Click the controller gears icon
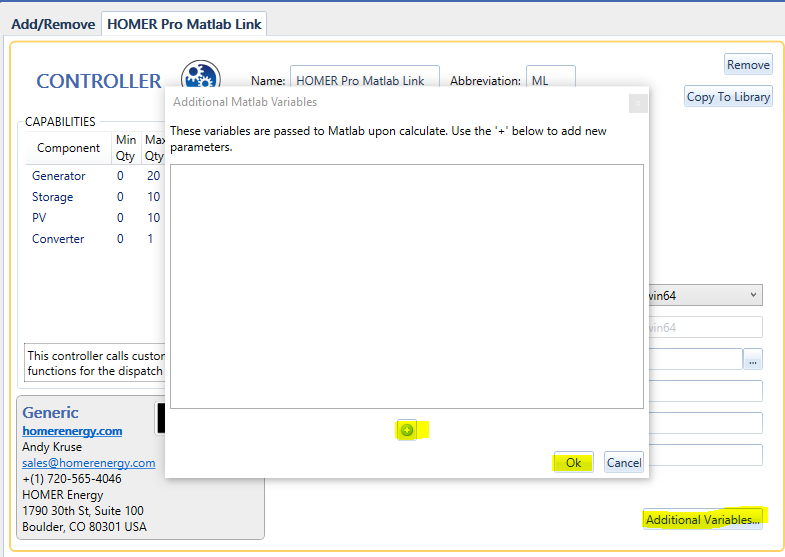 [201, 75]
